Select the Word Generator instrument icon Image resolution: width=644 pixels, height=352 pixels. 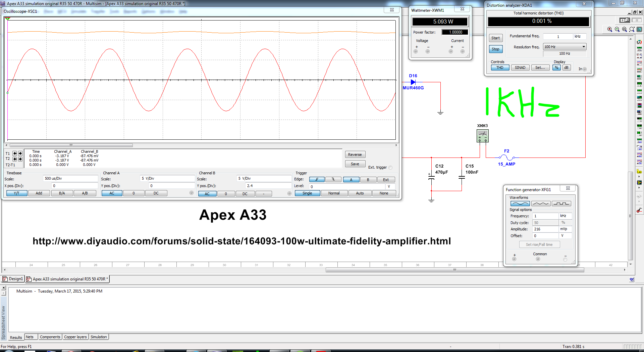(x=639, y=91)
